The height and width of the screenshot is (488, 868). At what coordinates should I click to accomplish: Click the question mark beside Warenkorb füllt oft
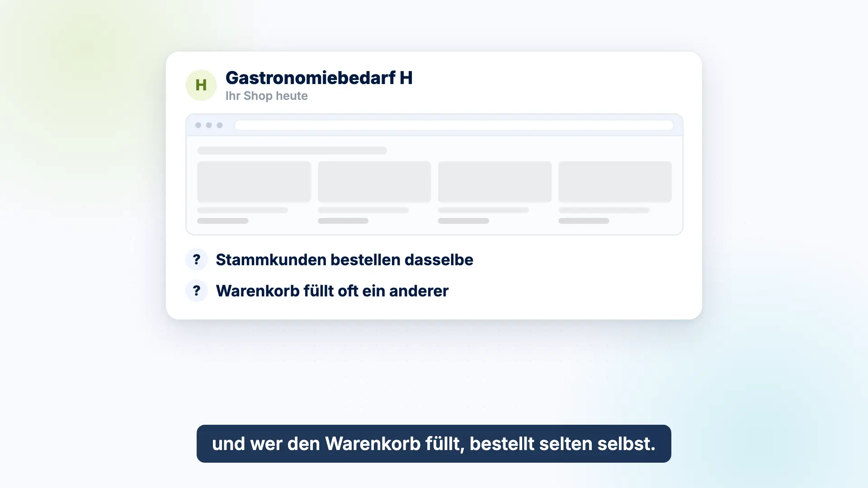(197, 291)
